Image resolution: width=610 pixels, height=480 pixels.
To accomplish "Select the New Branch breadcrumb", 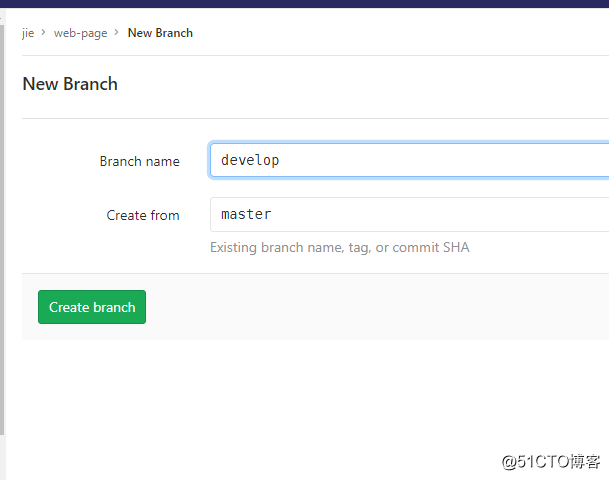I will point(160,33).
